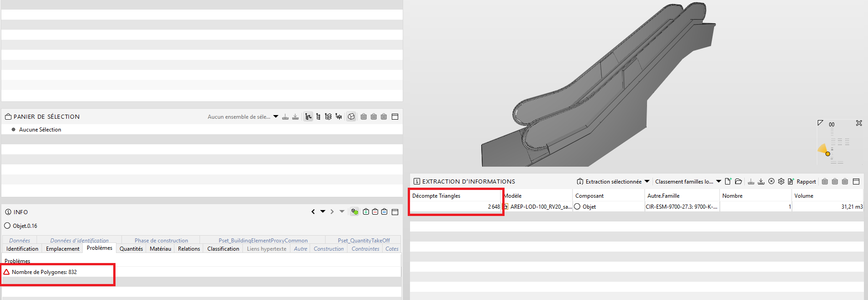
Task: Click the circled X clear extraction icon
Action: coord(771,181)
